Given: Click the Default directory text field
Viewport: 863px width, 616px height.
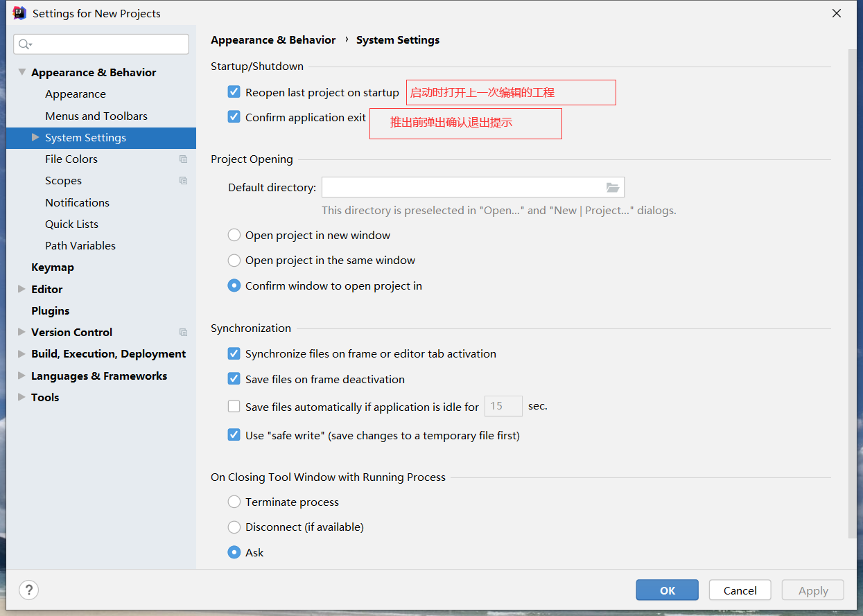Looking at the screenshot, I should pos(461,187).
